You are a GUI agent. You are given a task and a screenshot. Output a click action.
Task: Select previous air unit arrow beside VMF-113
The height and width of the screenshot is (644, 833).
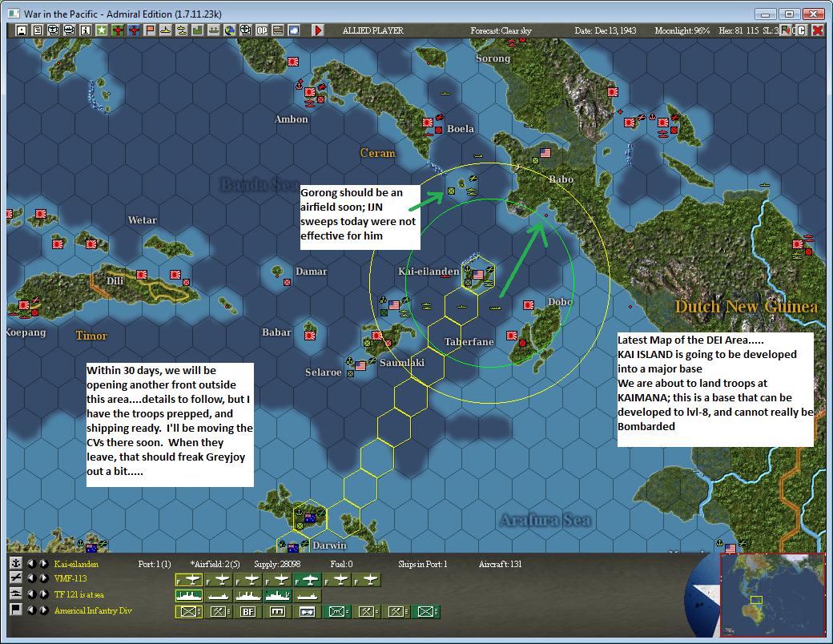point(32,578)
